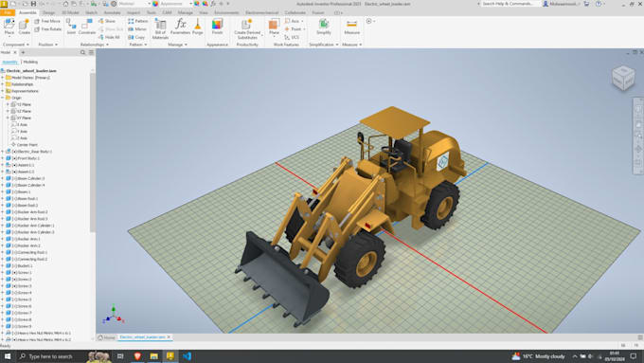The image size is (644, 363).
Task: Select the work Point tool
Action: pyautogui.click(x=293, y=29)
